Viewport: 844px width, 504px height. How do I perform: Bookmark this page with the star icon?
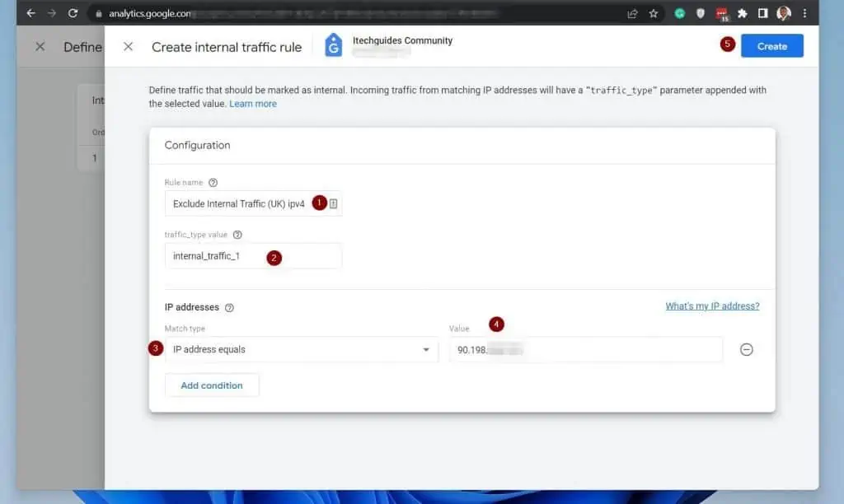tap(654, 13)
